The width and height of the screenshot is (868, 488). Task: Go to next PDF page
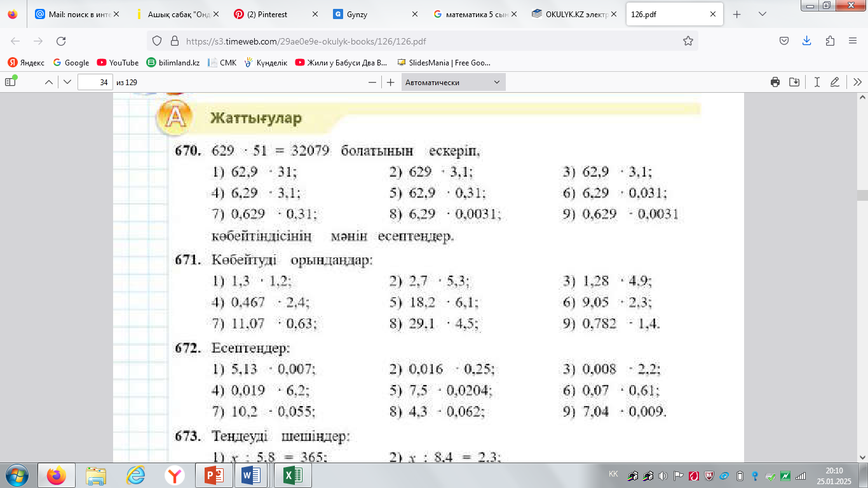(x=67, y=82)
